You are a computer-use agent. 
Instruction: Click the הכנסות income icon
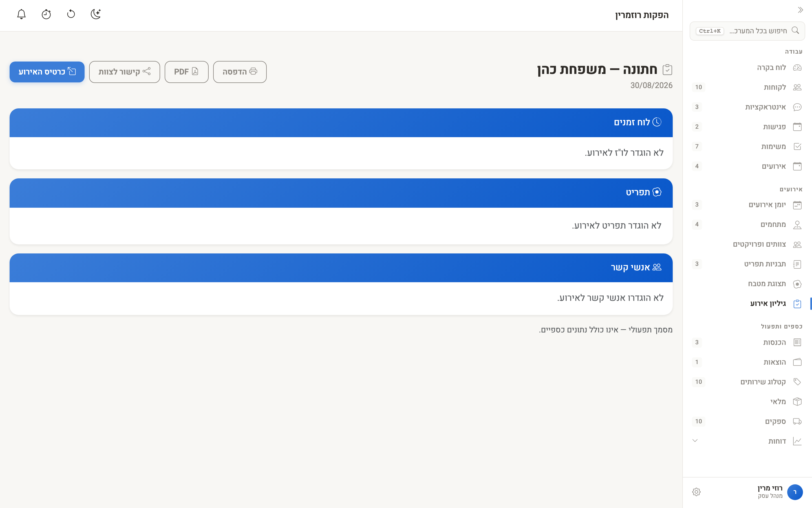[x=797, y=342]
